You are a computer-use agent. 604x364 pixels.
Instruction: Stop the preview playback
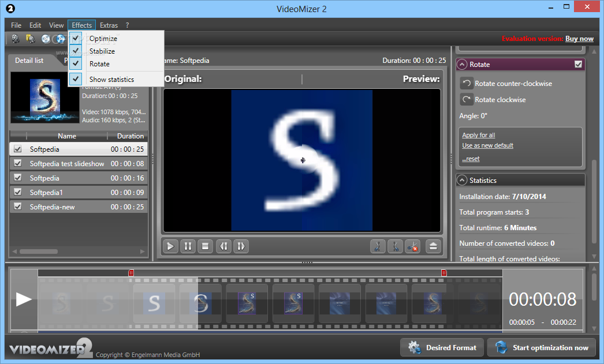206,246
